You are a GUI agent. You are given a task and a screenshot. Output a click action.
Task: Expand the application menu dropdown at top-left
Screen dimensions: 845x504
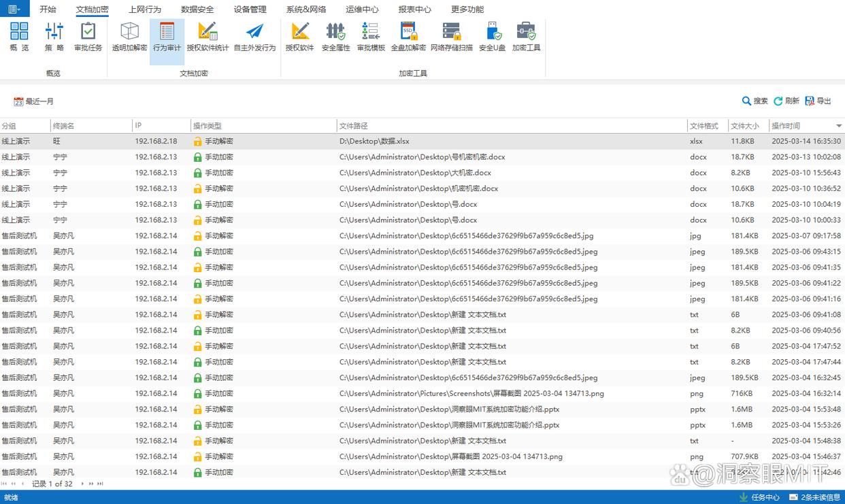pos(14,9)
